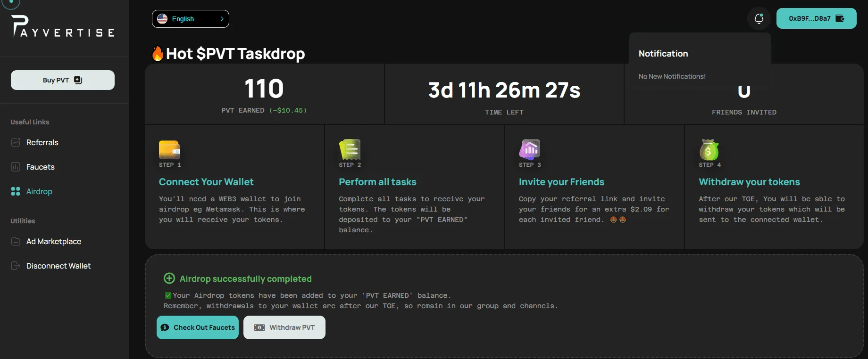Expand the language chevron arrow
This screenshot has height=359, width=868.
[222, 19]
